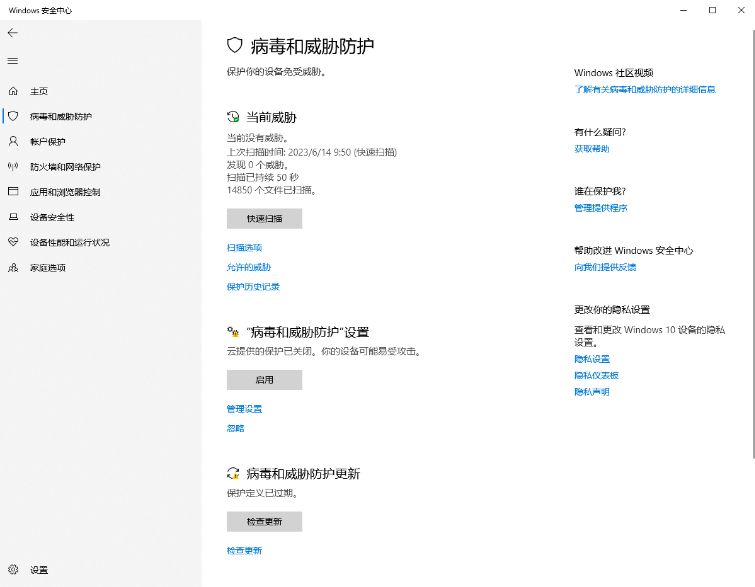Click the home icon in sidebar

coord(13,91)
